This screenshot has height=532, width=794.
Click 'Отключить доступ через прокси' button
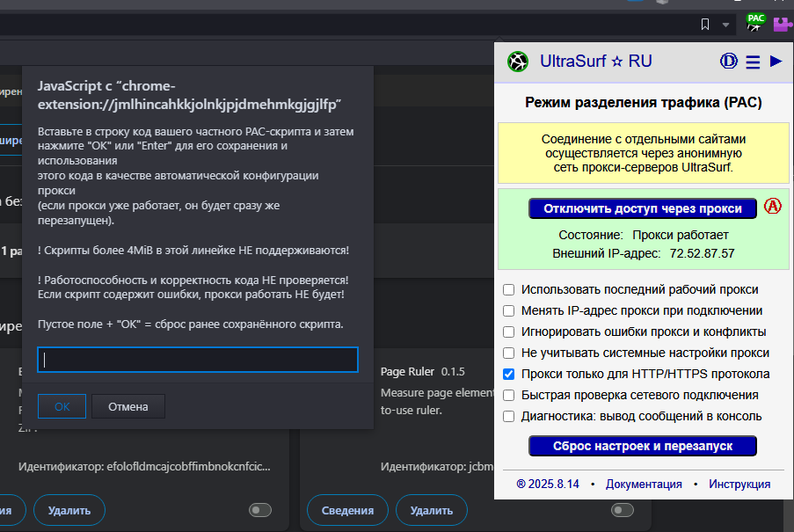coord(643,208)
